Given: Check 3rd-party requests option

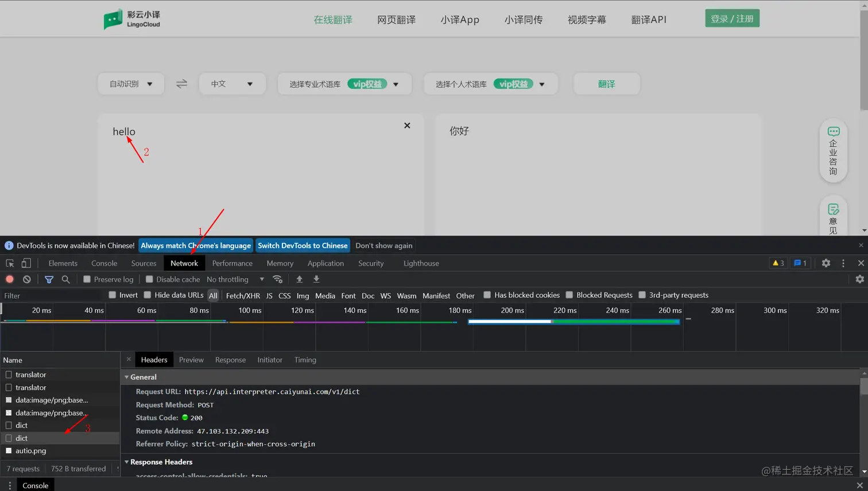Looking at the screenshot, I should click(642, 295).
